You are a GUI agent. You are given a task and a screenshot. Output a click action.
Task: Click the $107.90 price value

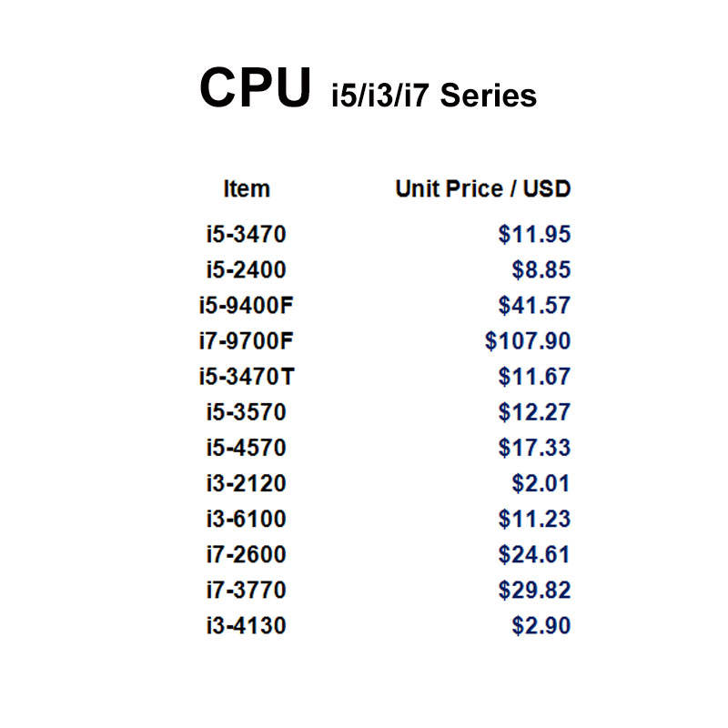tap(528, 341)
